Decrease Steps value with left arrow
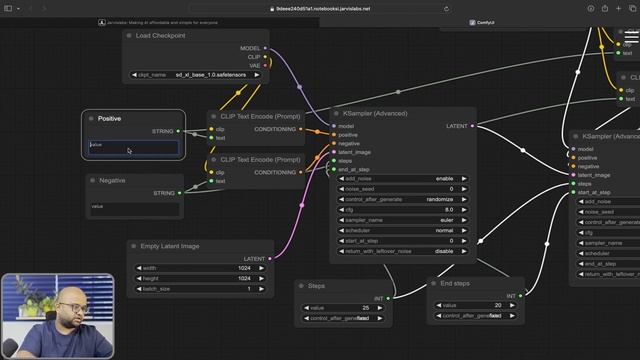 tap(307, 308)
